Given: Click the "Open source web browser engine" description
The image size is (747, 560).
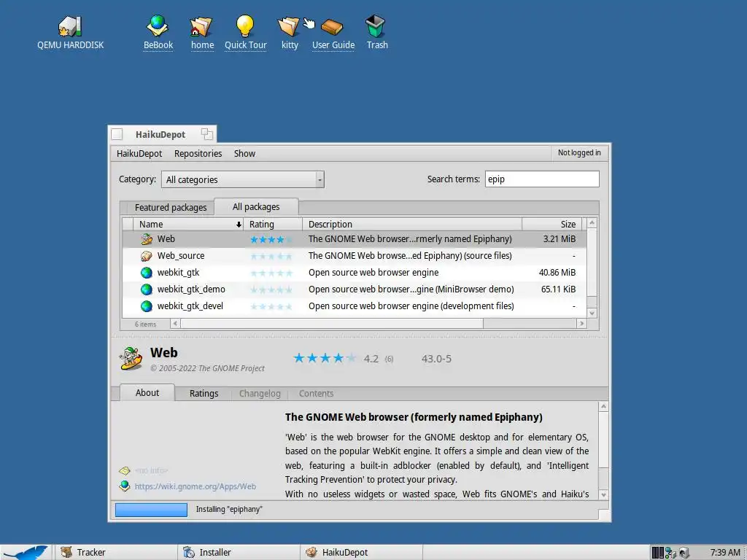Looking at the screenshot, I should tap(373, 273).
